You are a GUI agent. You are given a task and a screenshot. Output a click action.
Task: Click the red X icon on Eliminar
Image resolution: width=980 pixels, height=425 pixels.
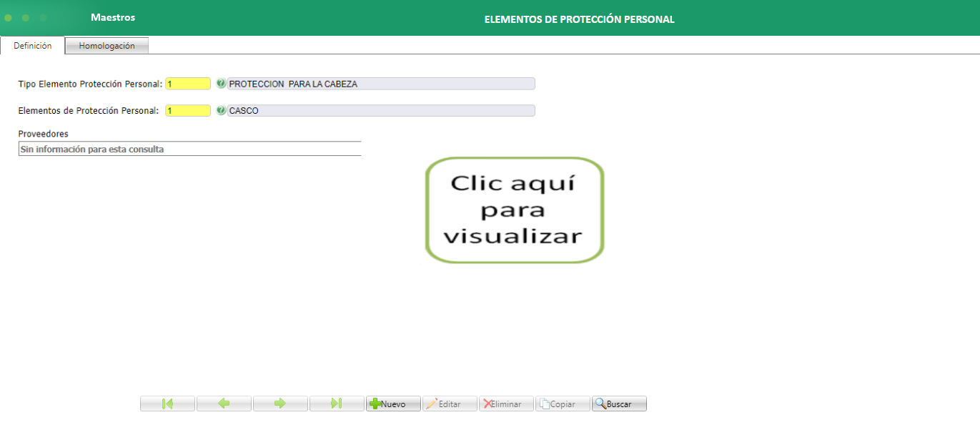(488, 403)
